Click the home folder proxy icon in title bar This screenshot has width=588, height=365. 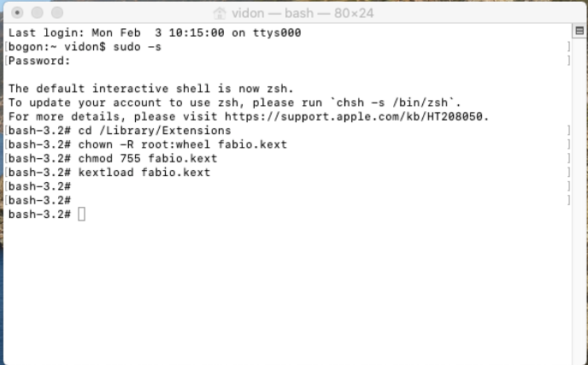[x=220, y=14]
